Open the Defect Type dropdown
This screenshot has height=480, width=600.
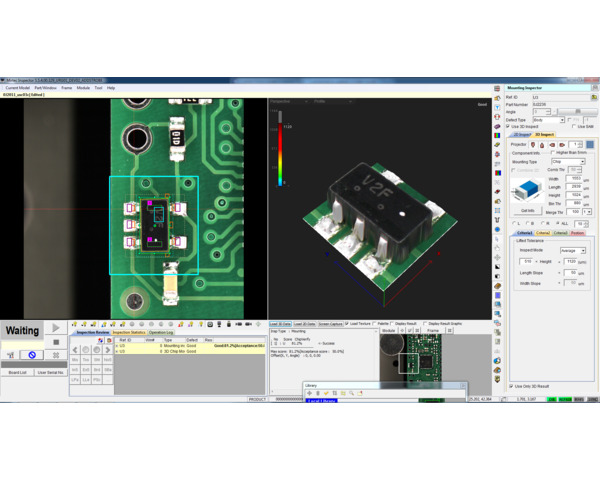548,120
